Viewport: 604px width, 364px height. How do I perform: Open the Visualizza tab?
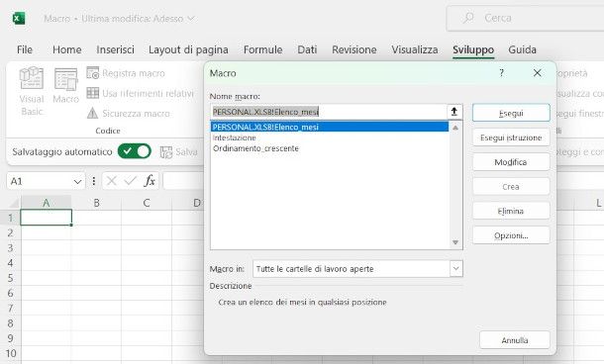(x=415, y=49)
